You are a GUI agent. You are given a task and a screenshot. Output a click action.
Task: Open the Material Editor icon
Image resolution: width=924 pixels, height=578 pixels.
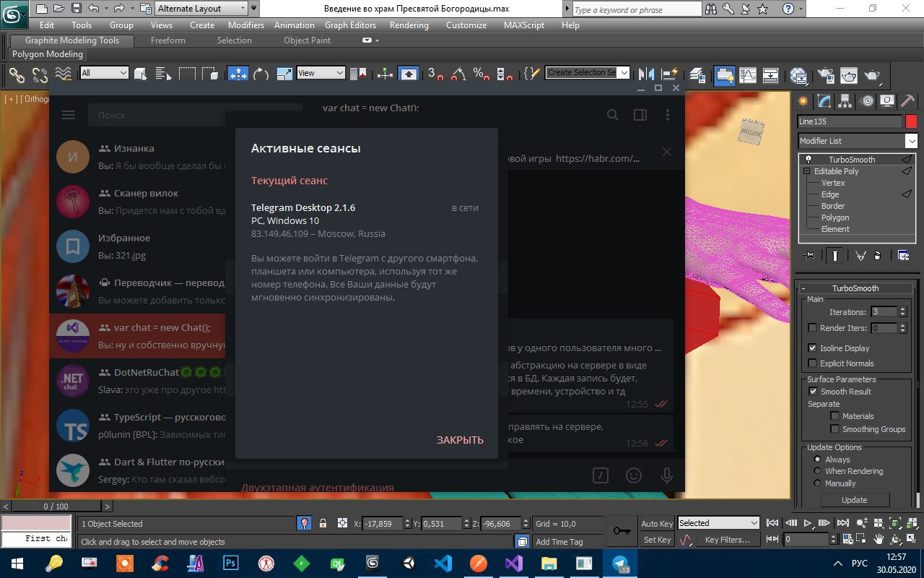click(798, 74)
